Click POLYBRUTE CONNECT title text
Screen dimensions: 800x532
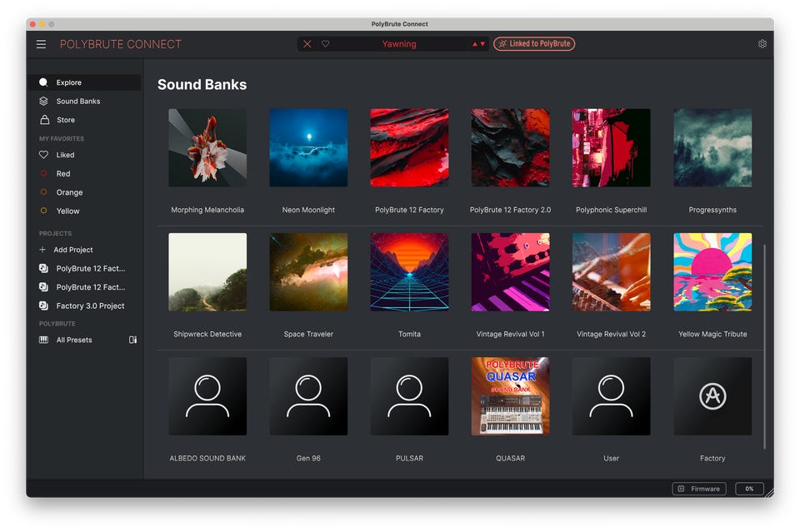point(120,44)
